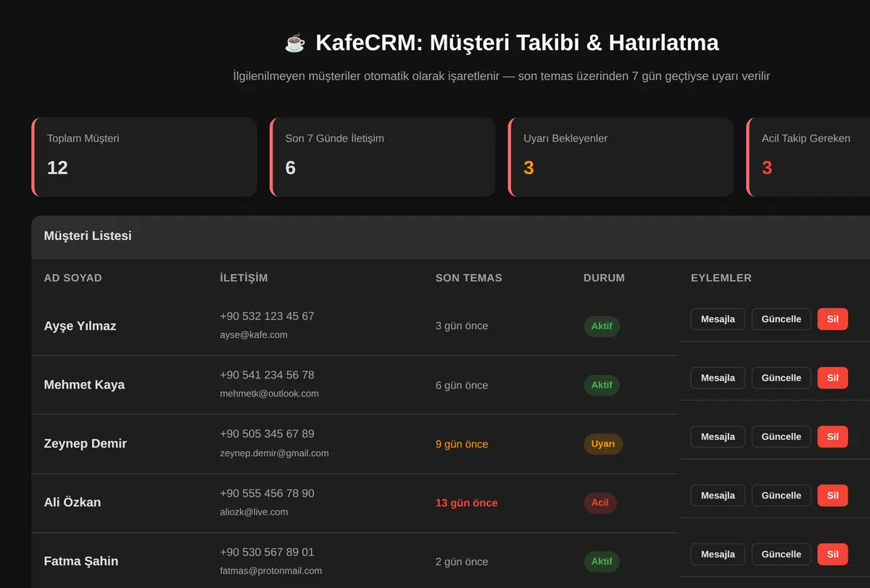Click the KafeCRM page title
870x588 pixels.
pyautogui.click(x=517, y=43)
